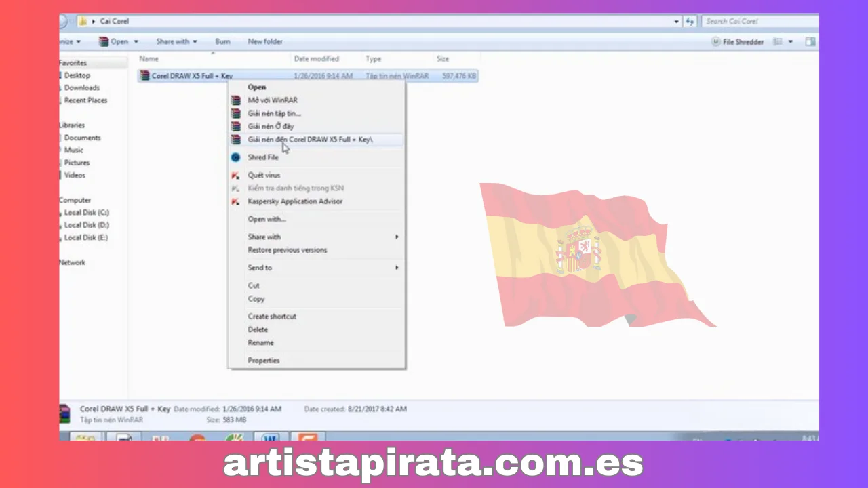868x488 pixels.
Task: Click the WinRAR archive icon in file list
Action: 144,76
